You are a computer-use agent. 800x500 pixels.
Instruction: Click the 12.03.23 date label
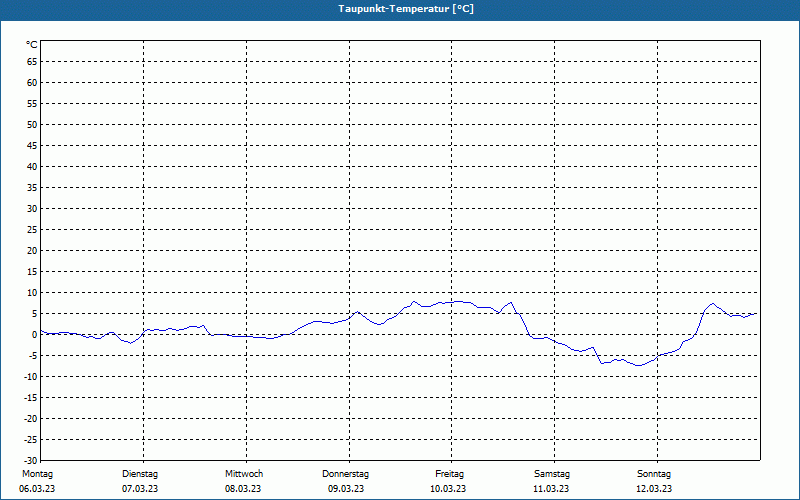[654, 489]
